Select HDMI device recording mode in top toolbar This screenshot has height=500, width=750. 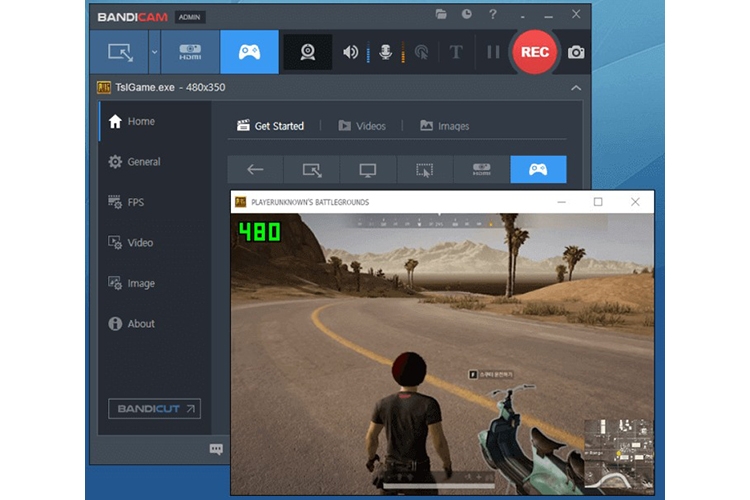(x=190, y=52)
